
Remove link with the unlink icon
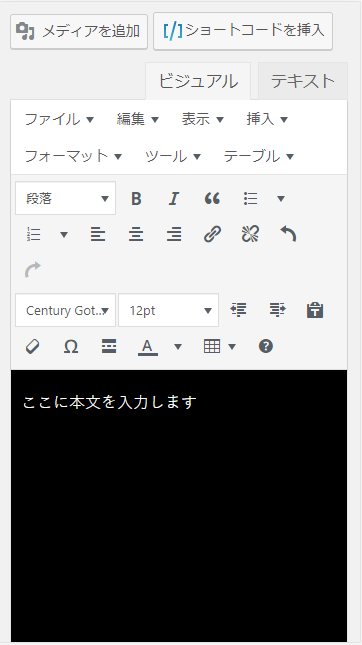(250, 234)
